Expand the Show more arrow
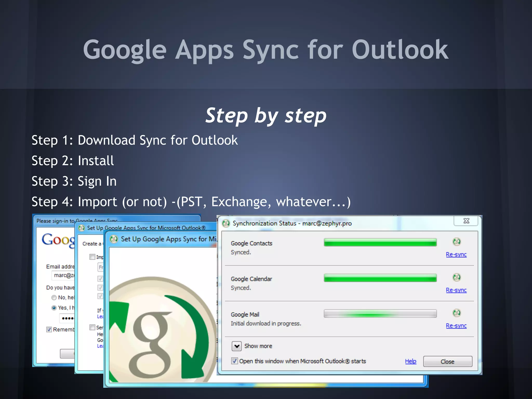 tap(237, 346)
